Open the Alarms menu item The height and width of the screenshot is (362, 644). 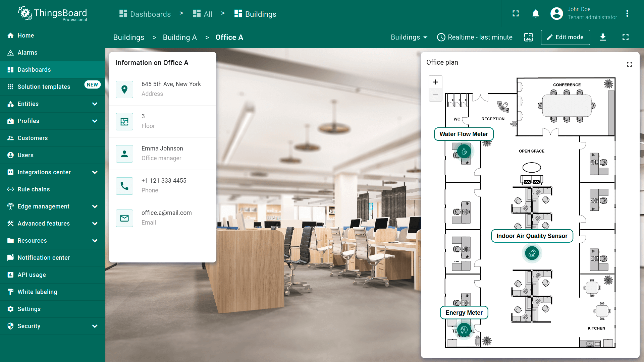[x=28, y=53]
